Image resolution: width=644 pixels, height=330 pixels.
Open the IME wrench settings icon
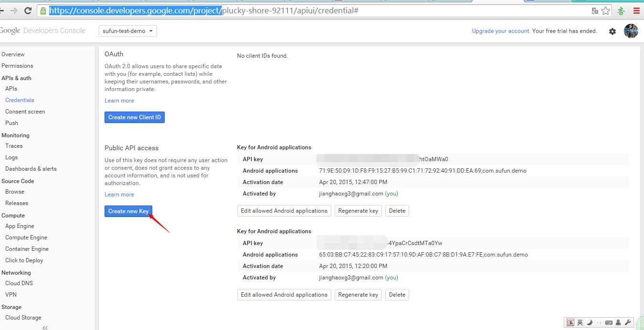(x=627, y=322)
